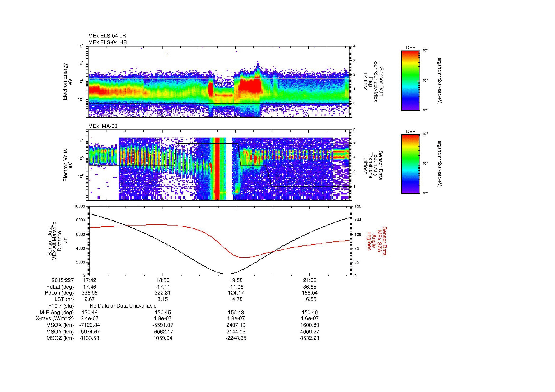The width and height of the screenshot is (555, 392).
Task: Click PdLat value 86.85
Action: [310, 287]
